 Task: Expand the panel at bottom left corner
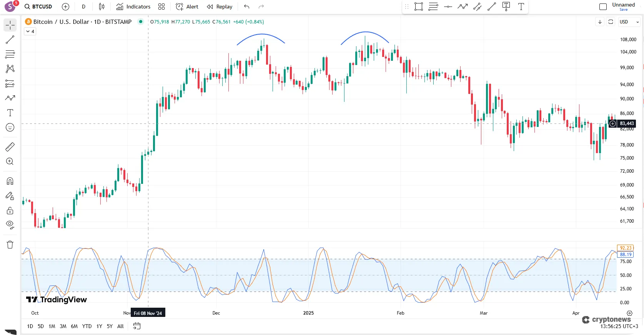pyautogui.click(x=11, y=332)
